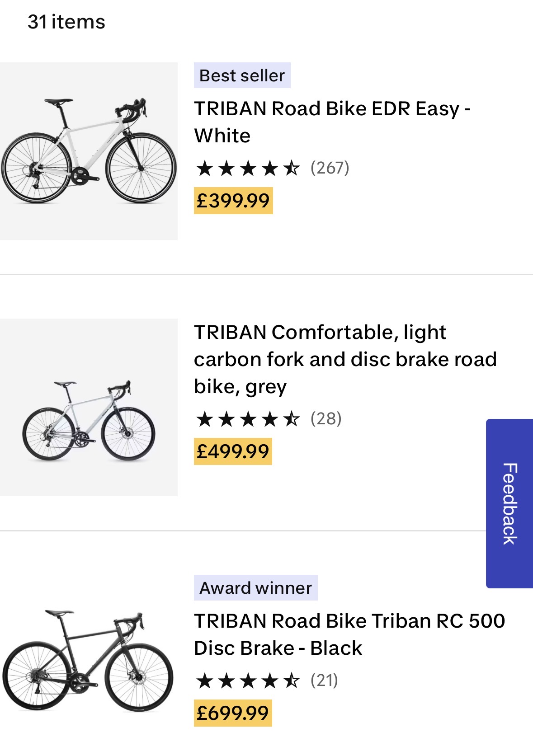Click the first star of the EDR Easy rating
Screen dimensions: 533x756
click(205, 168)
